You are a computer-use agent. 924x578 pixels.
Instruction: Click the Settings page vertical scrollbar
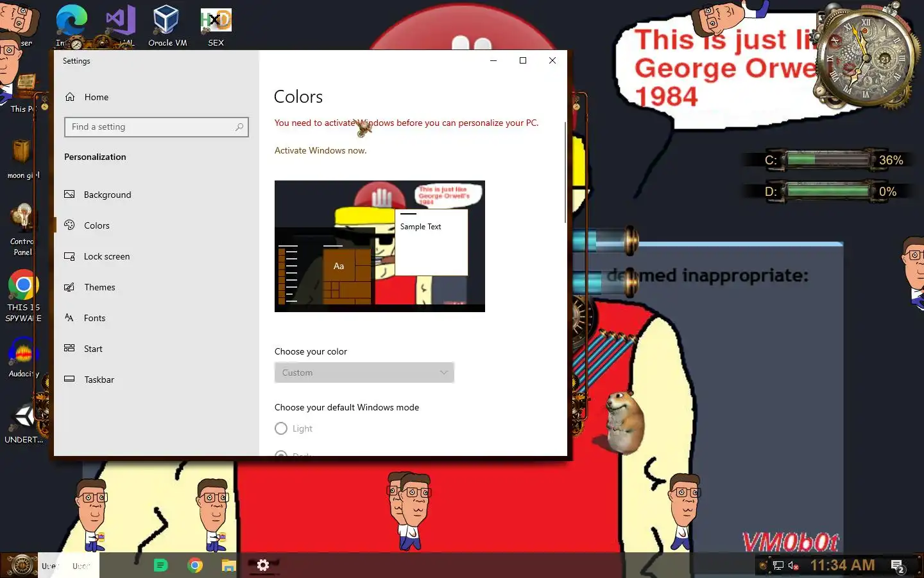565,172
